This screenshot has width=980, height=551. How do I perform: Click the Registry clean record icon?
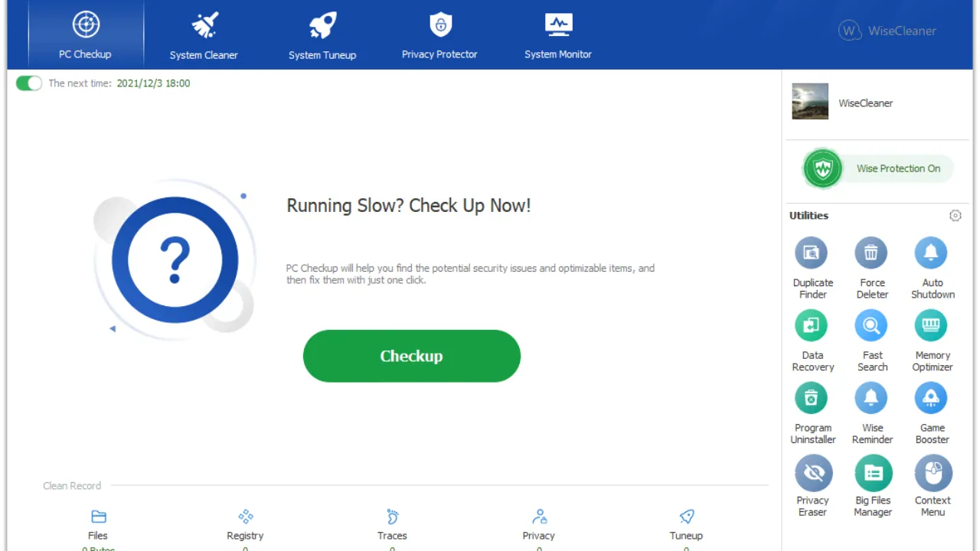click(245, 517)
